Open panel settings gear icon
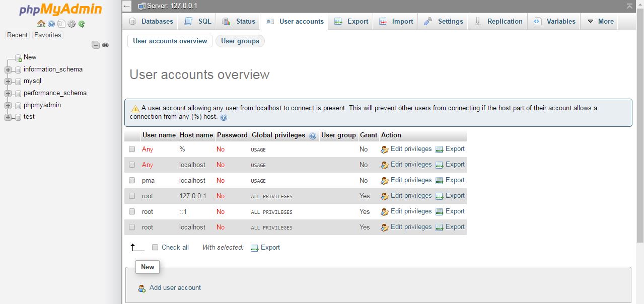Image resolution: width=644 pixels, height=304 pixels. 71,24
